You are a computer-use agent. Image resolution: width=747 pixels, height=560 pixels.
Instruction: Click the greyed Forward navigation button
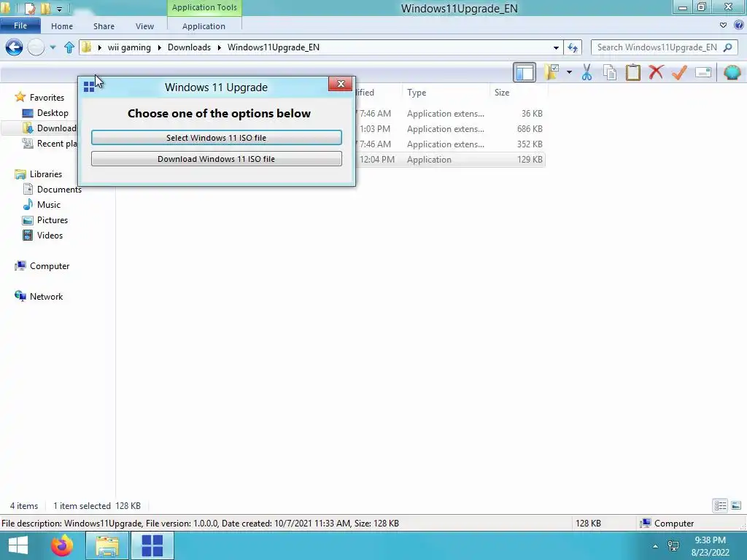coord(36,47)
